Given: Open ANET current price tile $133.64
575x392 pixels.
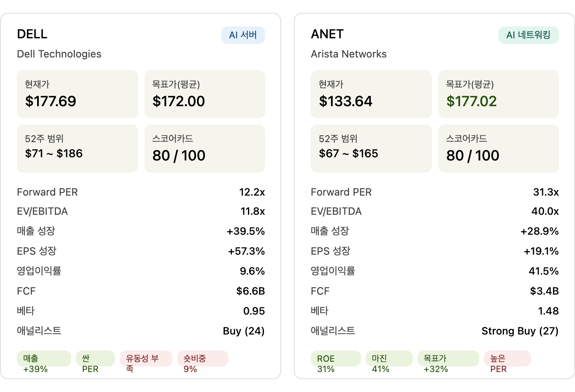Looking at the screenshot, I should (371, 94).
